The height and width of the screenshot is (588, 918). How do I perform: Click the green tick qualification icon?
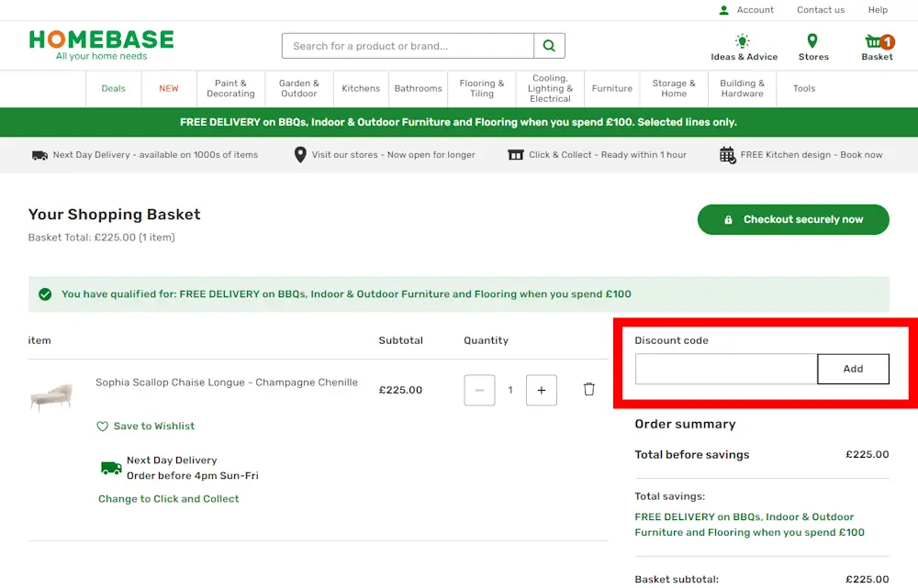(45, 294)
